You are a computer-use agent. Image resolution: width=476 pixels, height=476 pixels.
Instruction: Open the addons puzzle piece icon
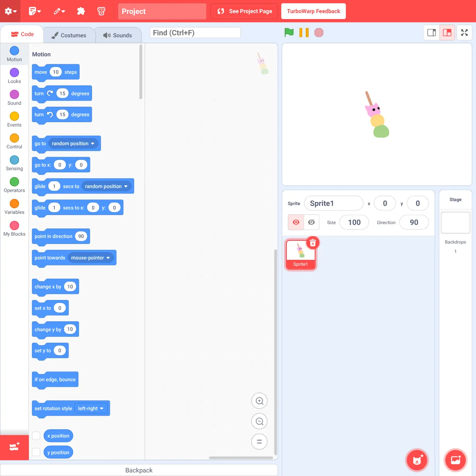coord(81,11)
